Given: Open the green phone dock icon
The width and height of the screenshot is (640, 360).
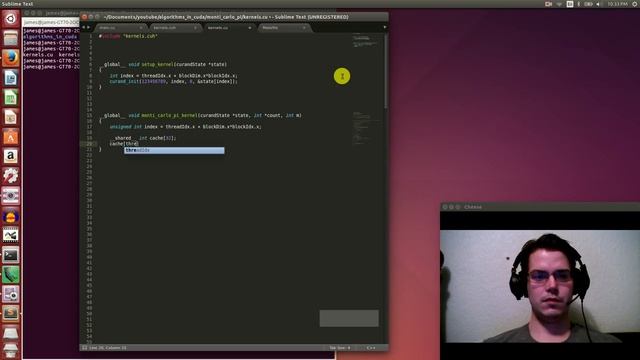Looking at the screenshot, I should (x=11, y=275).
